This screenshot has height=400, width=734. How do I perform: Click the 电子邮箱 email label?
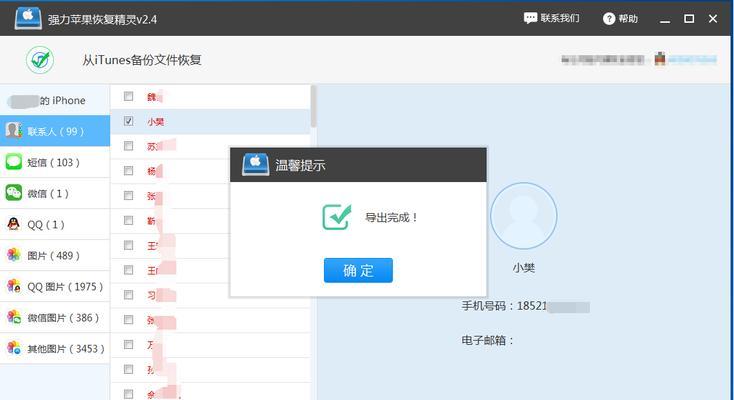(x=487, y=341)
